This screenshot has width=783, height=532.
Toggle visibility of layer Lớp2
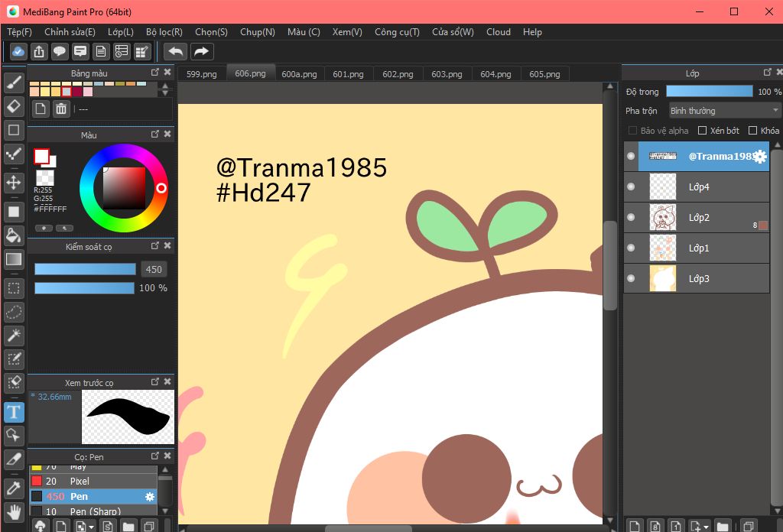click(631, 217)
